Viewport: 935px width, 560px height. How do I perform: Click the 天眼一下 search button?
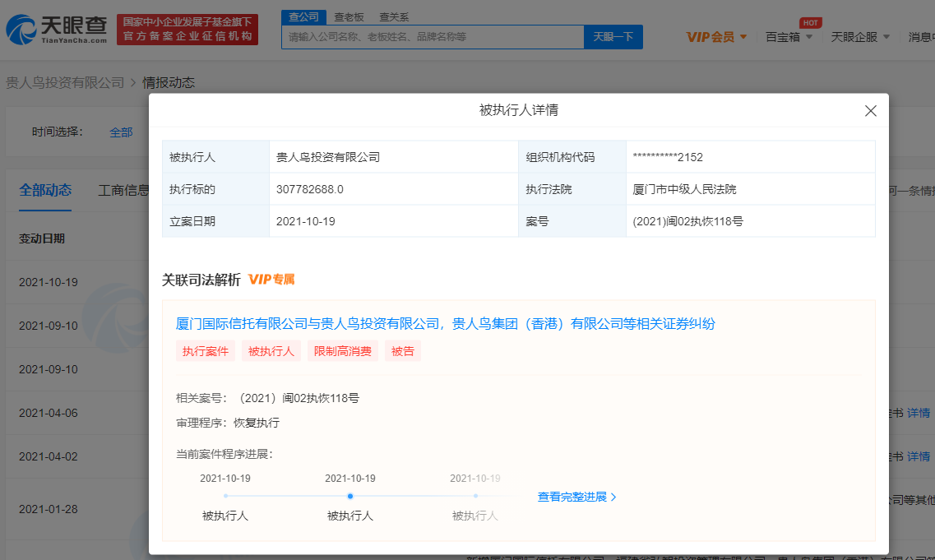pyautogui.click(x=613, y=37)
